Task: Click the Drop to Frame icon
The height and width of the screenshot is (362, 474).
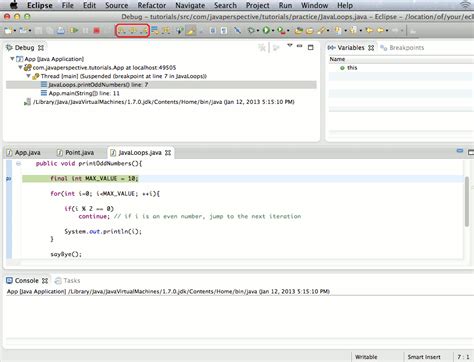Action: tap(154, 31)
